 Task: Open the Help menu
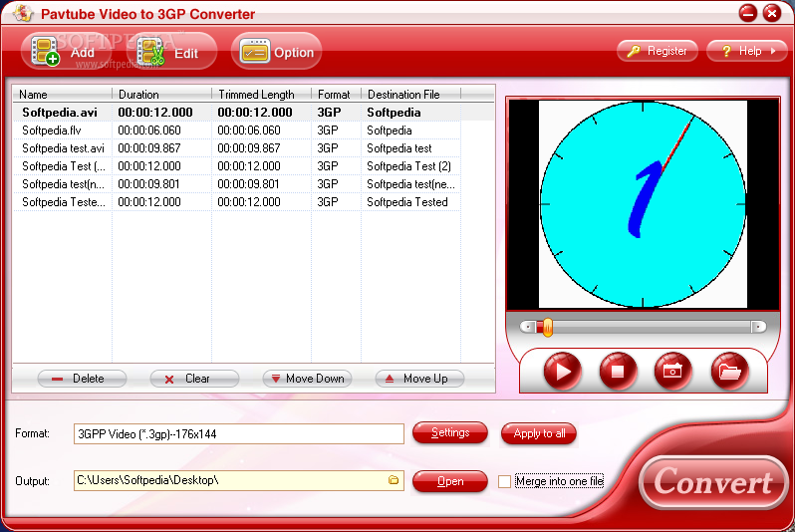[x=747, y=51]
